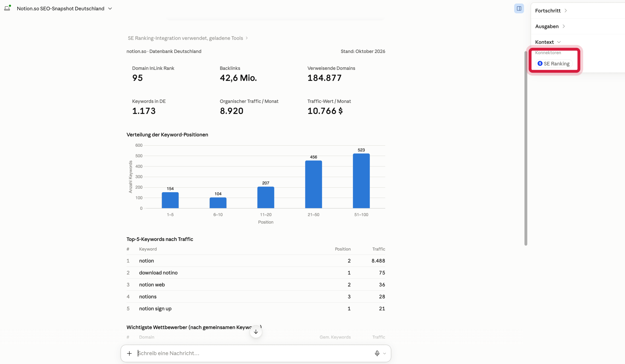Select the 'notions' keyword row
The image size is (625, 364).
pos(256,296)
